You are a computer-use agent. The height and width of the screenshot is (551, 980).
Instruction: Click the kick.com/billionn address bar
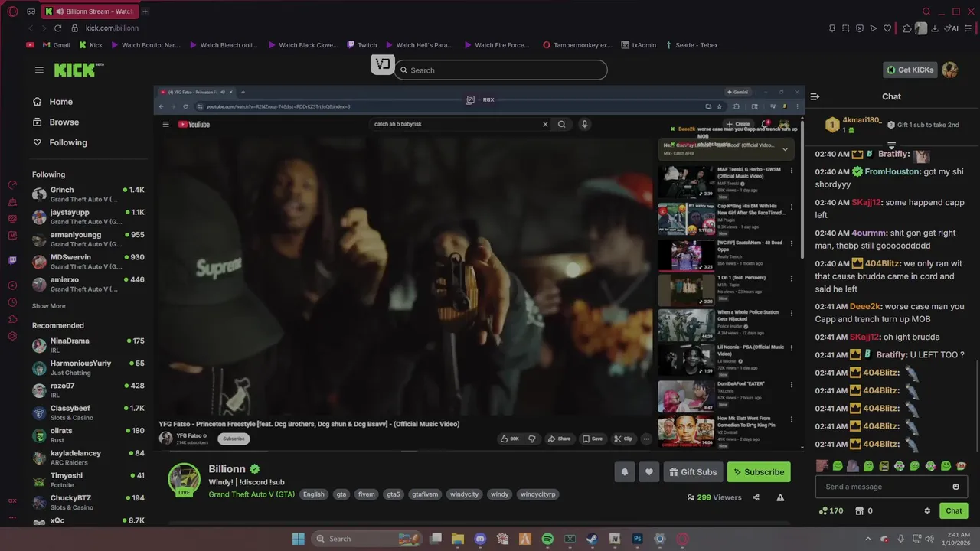(x=112, y=28)
